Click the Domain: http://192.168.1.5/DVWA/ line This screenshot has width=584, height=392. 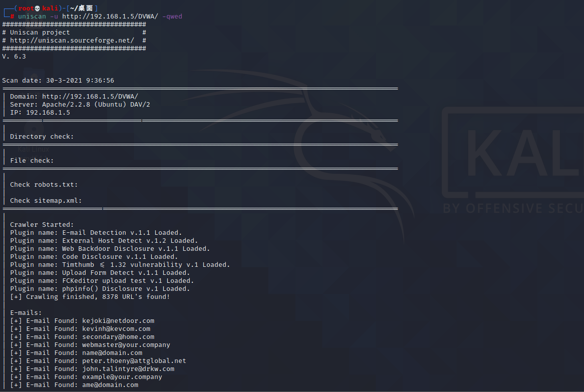tap(74, 97)
